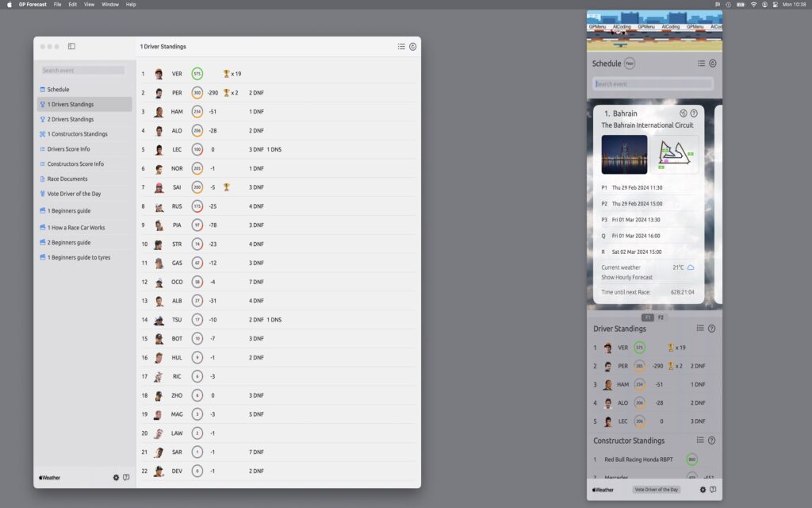Screen dimensions: 812x508
Task: Open Driver Standings help icon in widget
Action: (x=711, y=328)
